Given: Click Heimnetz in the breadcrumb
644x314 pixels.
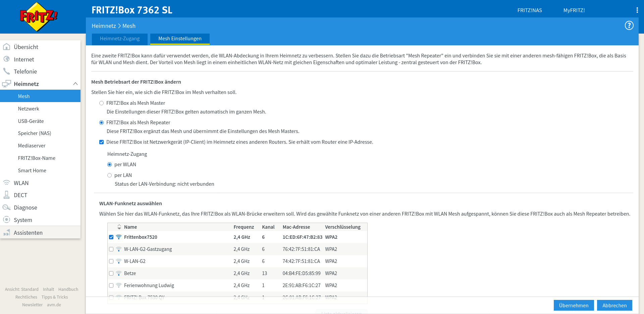Looking at the screenshot, I should [104, 26].
